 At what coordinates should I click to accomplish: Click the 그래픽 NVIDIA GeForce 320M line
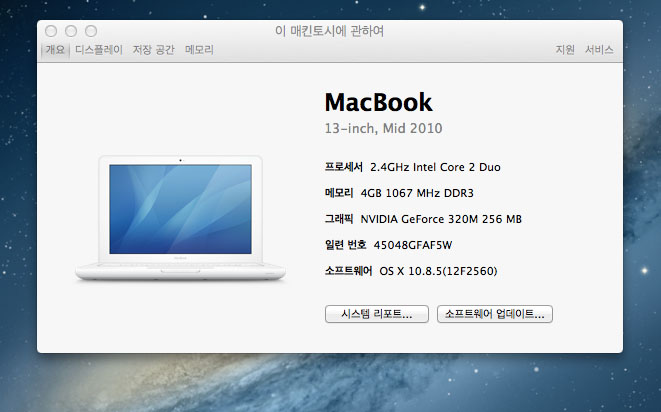click(423, 219)
